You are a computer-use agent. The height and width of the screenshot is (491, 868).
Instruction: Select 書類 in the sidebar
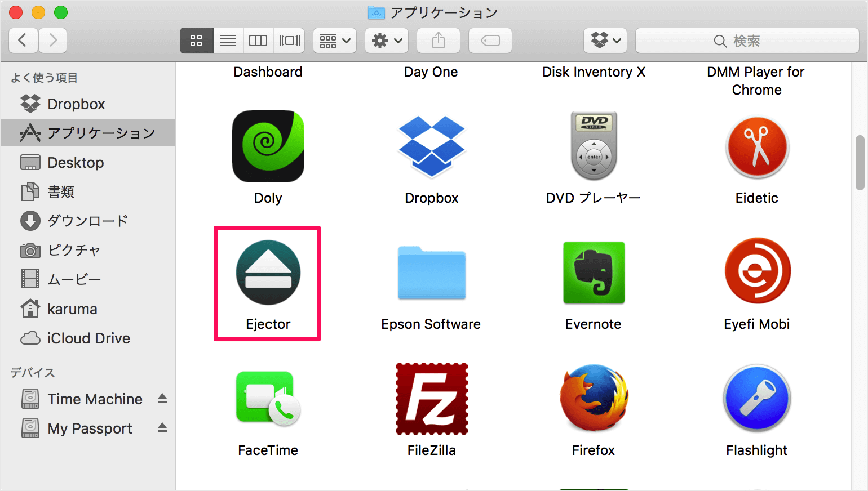pyautogui.click(x=88, y=192)
